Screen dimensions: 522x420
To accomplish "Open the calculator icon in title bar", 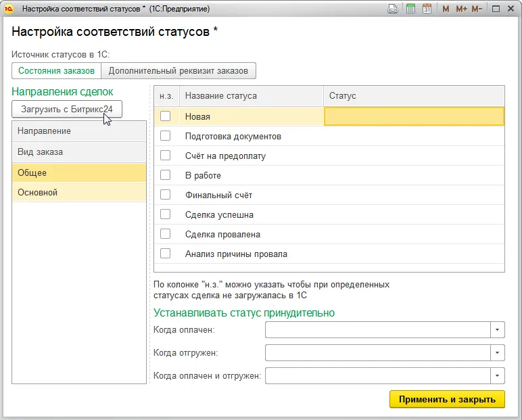I will (x=410, y=9).
